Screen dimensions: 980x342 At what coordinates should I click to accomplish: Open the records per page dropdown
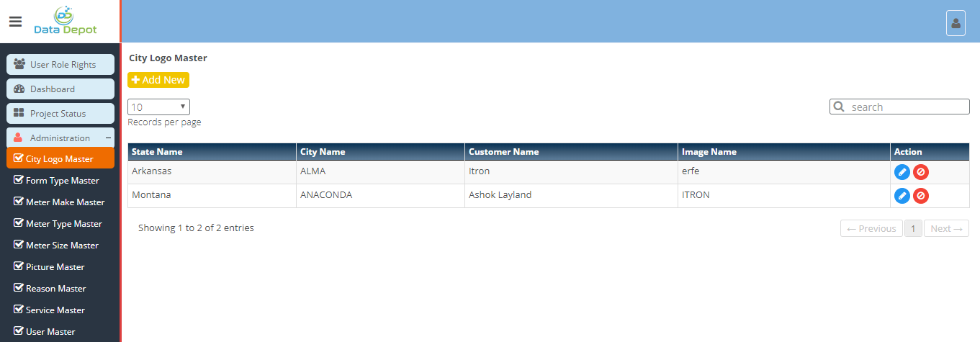(158, 107)
